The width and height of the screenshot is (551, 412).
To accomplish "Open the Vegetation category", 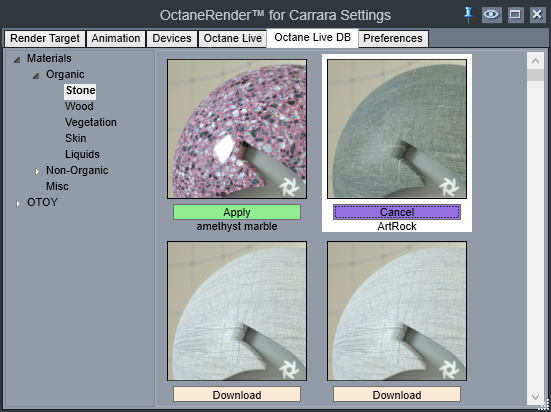I will pyautogui.click(x=91, y=122).
